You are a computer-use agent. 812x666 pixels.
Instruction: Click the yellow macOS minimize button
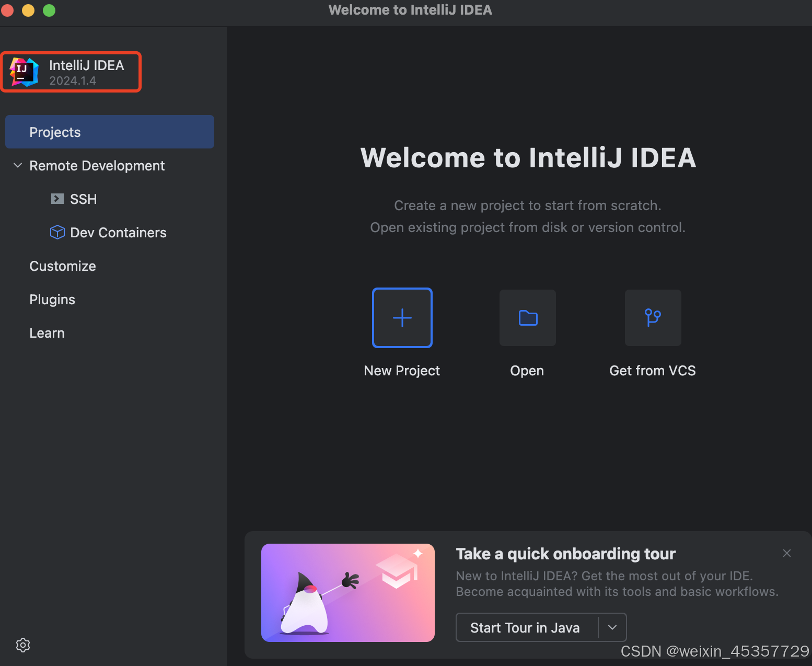click(28, 10)
